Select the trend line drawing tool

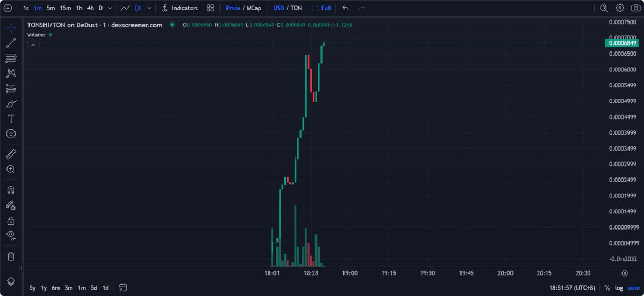tap(11, 43)
